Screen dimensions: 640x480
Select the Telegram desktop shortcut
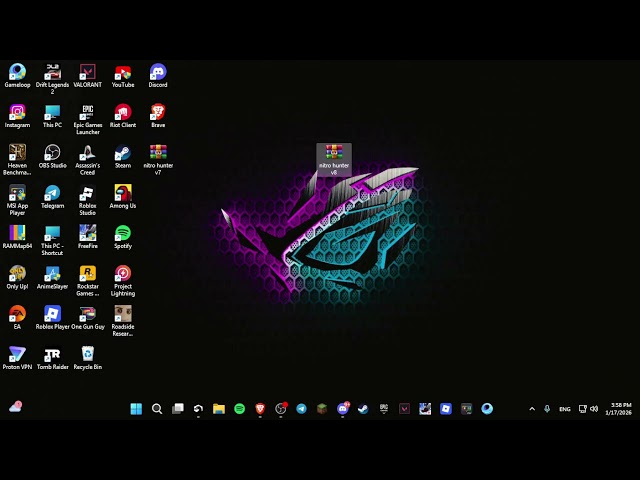point(52,197)
